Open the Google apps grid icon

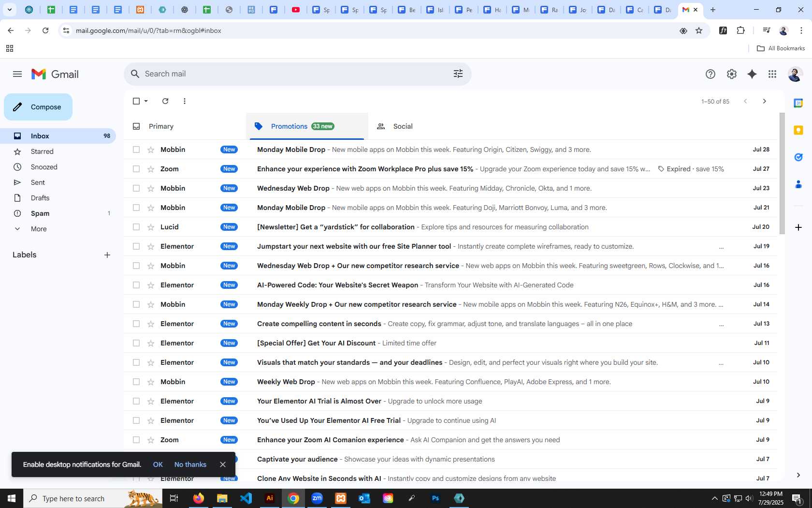[x=772, y=74]
